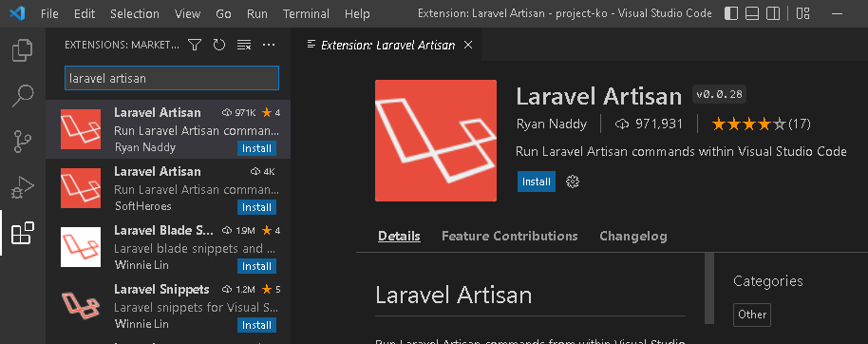Install Laravel Artisan from details page
Viewport: 868px width, 344px height.
pyautogui.click(x=537, y=182)
